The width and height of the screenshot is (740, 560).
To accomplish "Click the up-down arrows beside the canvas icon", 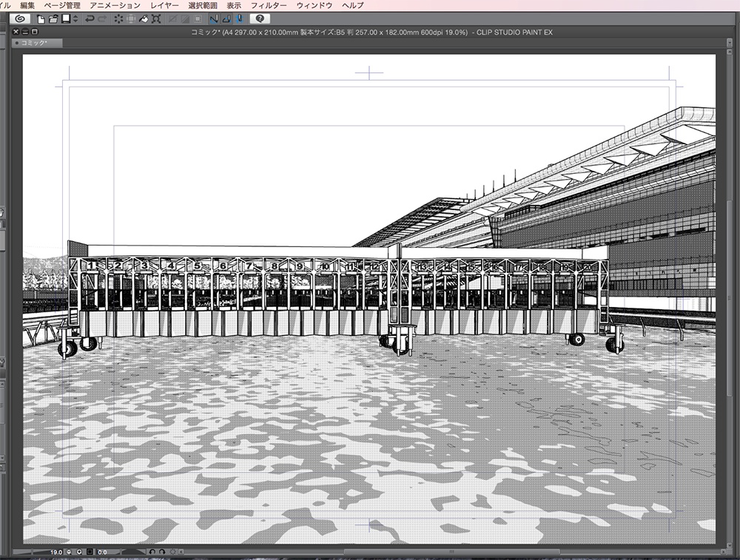I will [x=75, y=18].
